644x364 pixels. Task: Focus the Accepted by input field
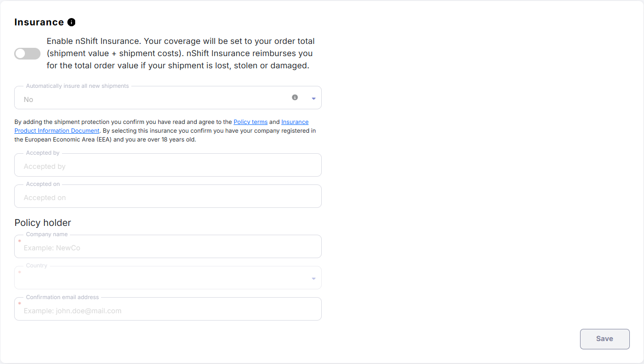click(167, 166)
